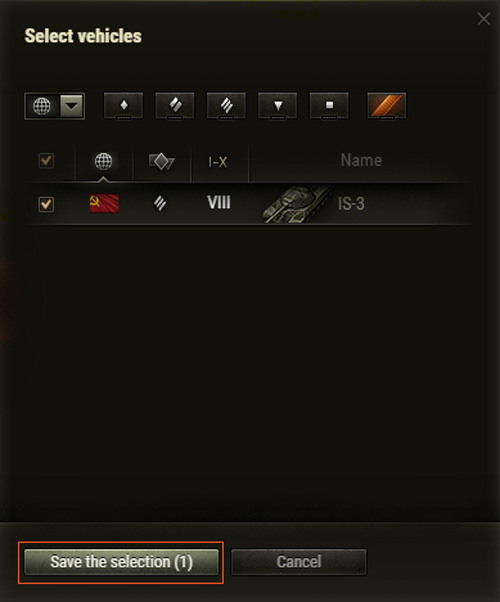500x602 pixels.
Task: Click the IS-3 tank thumbnail
Action: pos(298,204)
